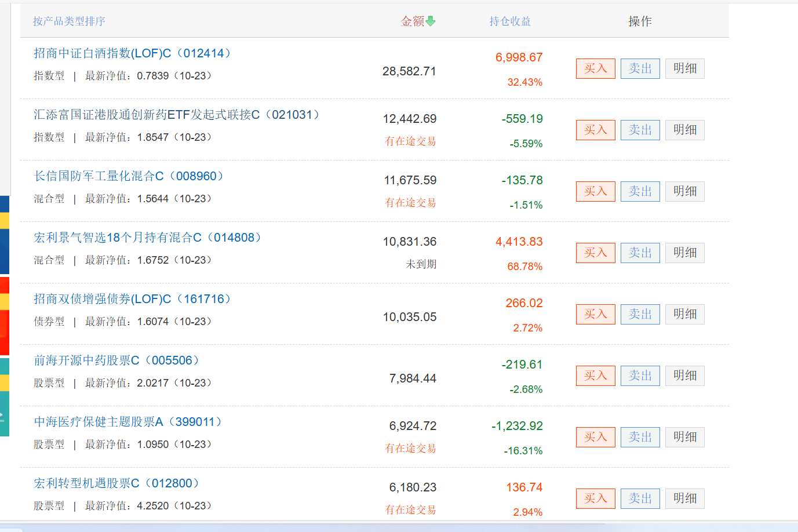Select return rate 68.78%
The width and height of the screenshot is (798, 532).
(525, 267)
